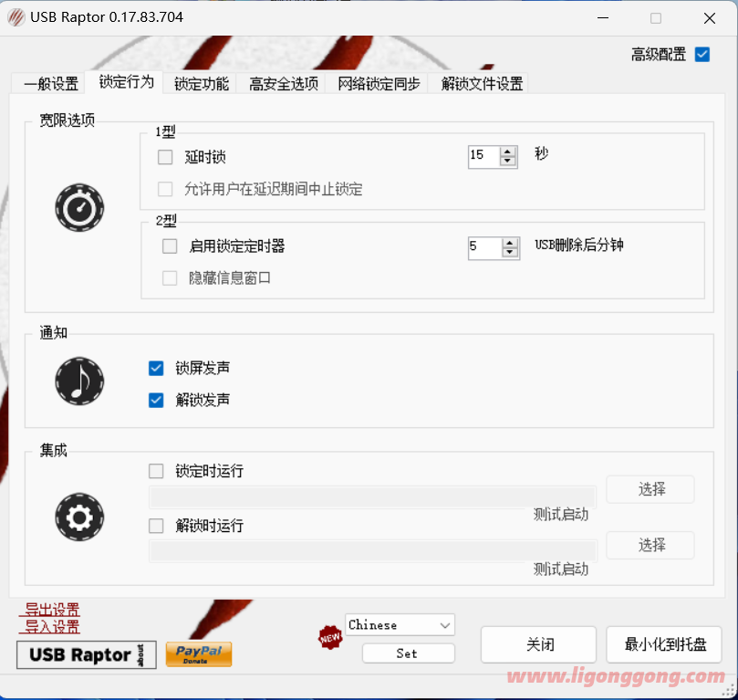Open the 高安全选项 tab
Viewport: 738px width, 700px height.
point(284,84)
